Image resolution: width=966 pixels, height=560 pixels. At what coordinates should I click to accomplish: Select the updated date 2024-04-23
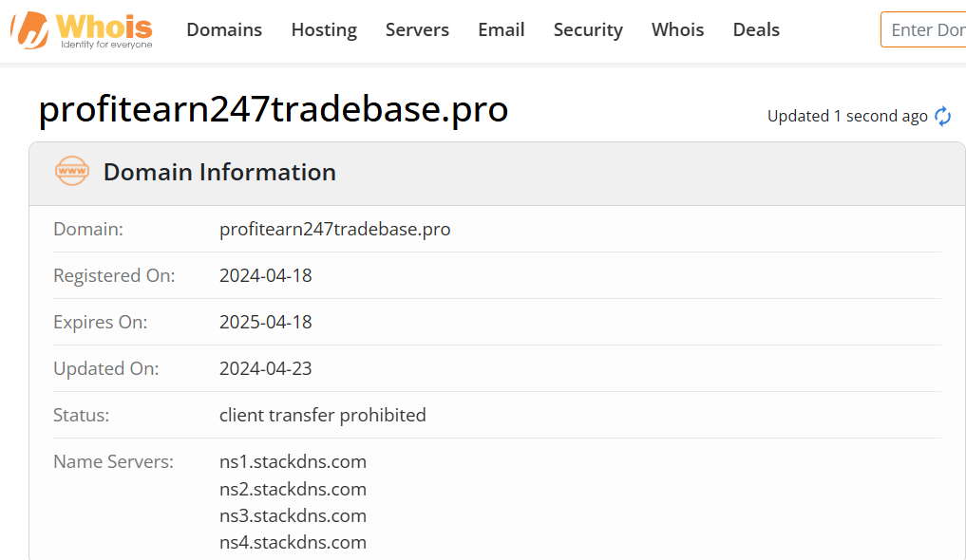tap(266, 368)
